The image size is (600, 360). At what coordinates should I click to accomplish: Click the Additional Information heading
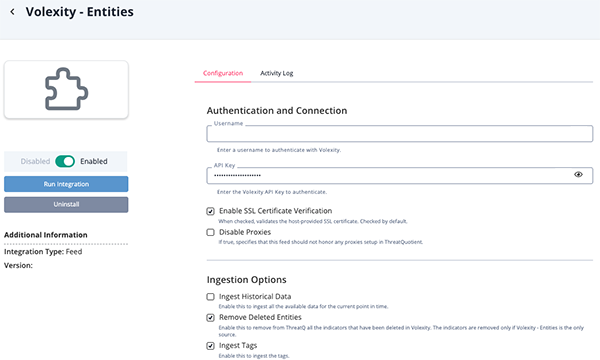(x=46, y=235)
